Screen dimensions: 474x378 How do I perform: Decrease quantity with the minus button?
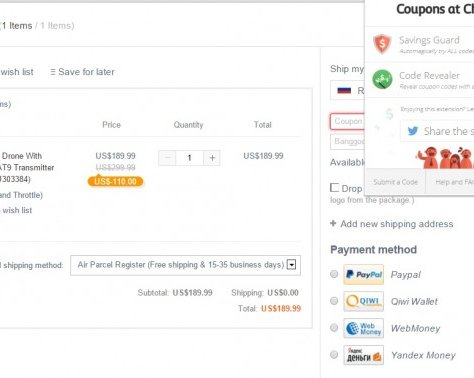(x=167, y=158)
